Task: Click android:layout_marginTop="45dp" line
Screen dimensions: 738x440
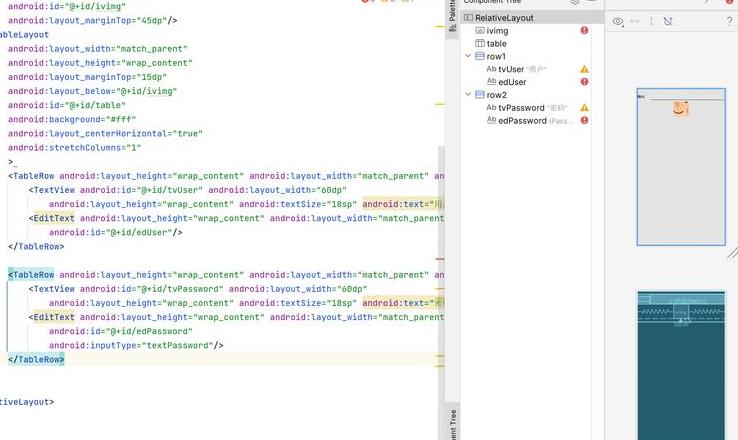Action: (x=92, y=21)
